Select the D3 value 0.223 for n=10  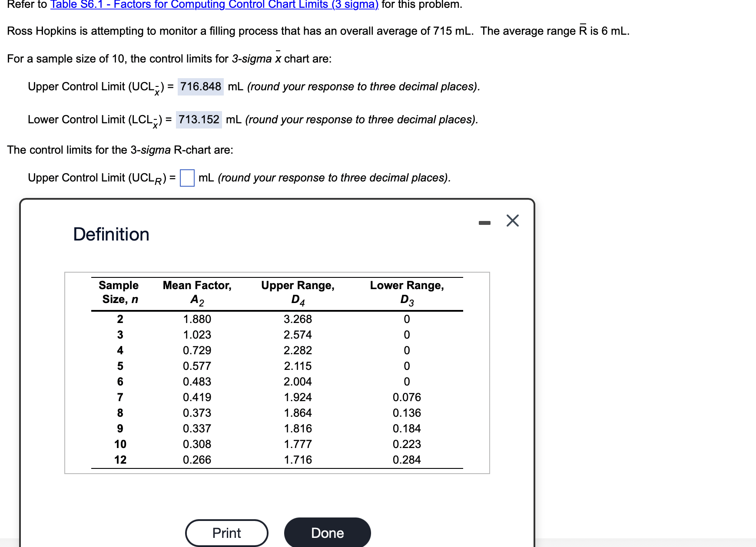click(x=406, y=444)
